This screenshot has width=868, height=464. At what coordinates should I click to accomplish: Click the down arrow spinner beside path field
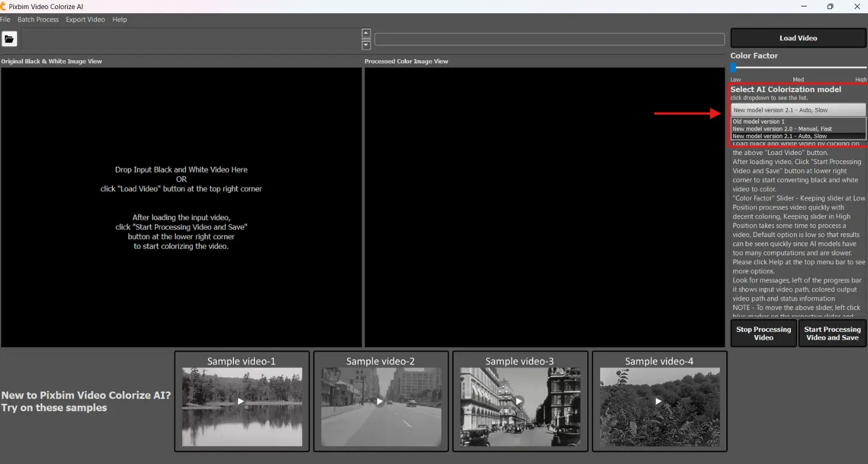(366, 45)
